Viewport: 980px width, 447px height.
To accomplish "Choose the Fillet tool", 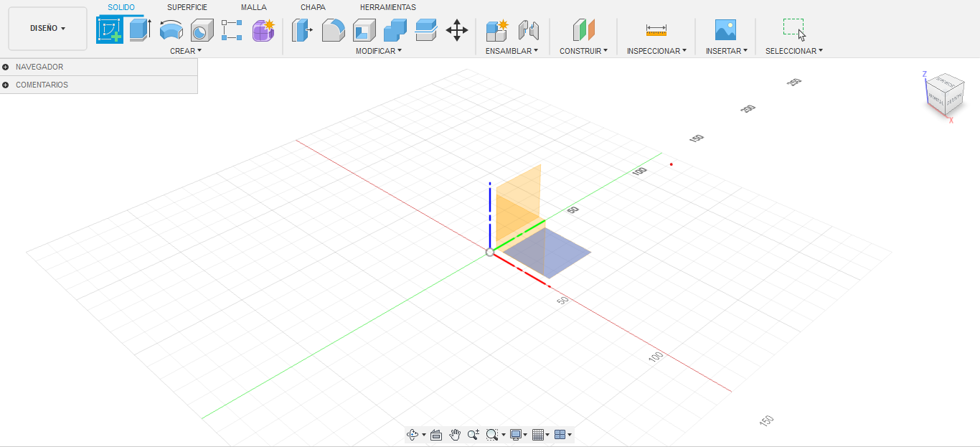I will point(333,30).
